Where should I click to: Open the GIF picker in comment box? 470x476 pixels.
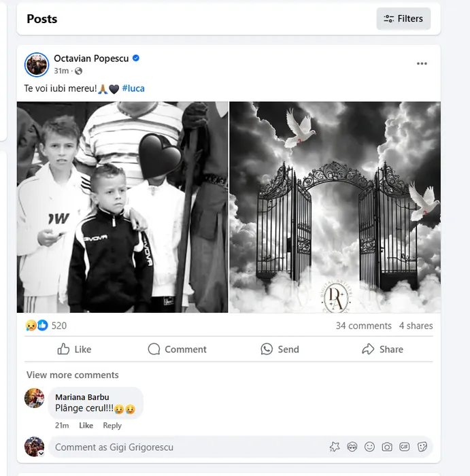[405, 447]
